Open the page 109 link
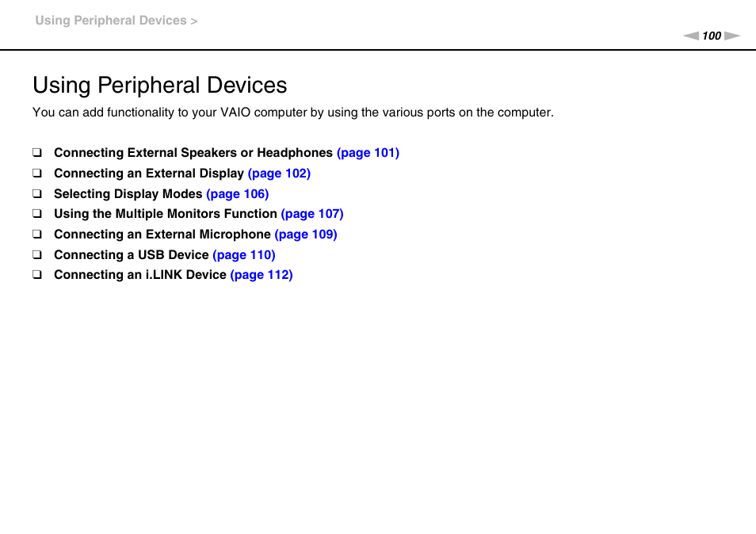Image resolution: width=756 pixels, height=534 pixels. pos(306,235)
